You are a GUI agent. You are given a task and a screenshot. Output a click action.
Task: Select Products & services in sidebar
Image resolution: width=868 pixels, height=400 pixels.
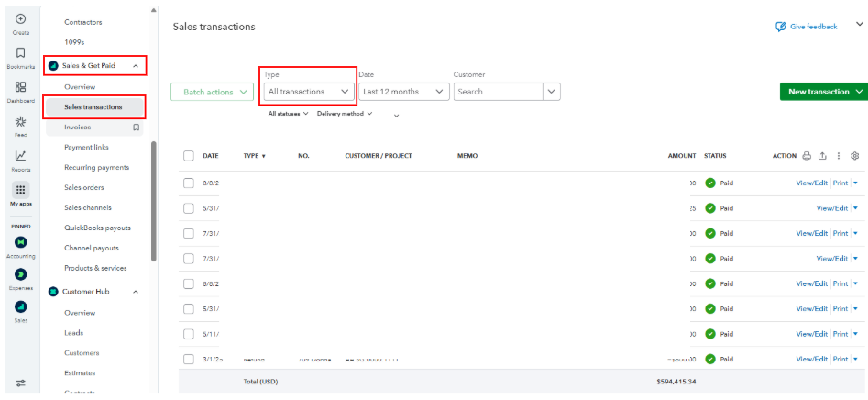95,268
